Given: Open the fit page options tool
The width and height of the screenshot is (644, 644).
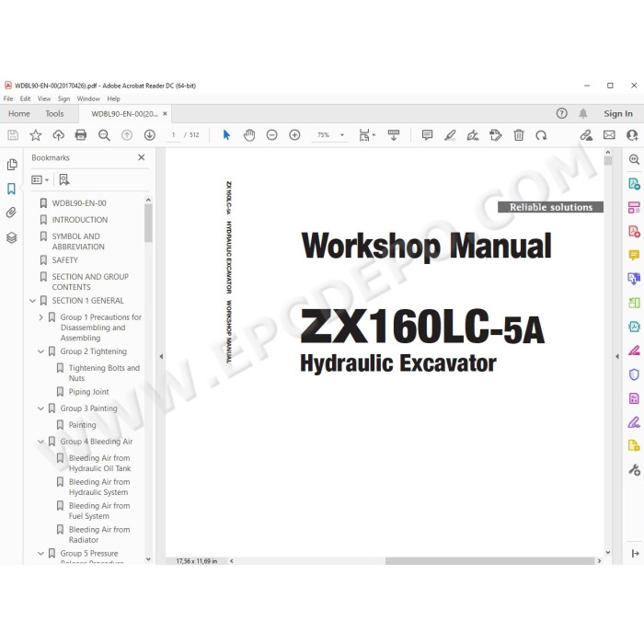Looking at the screenshot, I should click(x=367, y=135).
